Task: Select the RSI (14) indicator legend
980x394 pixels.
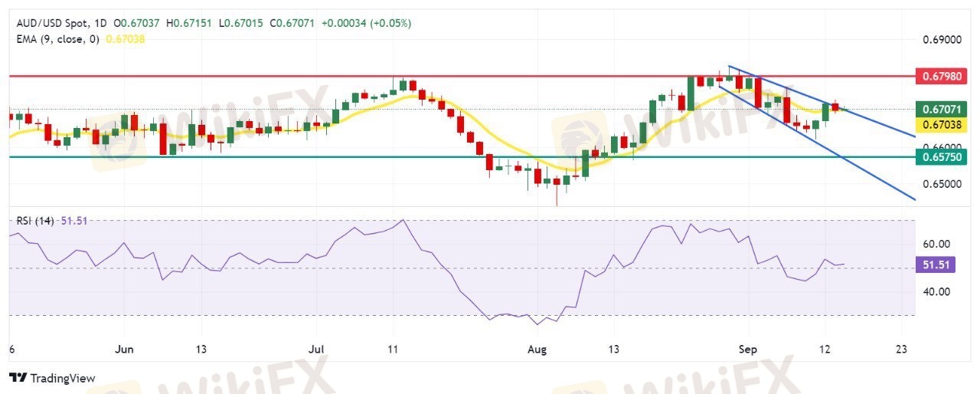Action: pyautogui.click(x=35, y=221)
